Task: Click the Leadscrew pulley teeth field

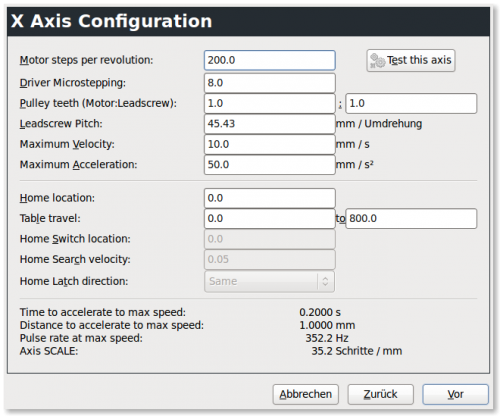Action: [x=411, y=103]
